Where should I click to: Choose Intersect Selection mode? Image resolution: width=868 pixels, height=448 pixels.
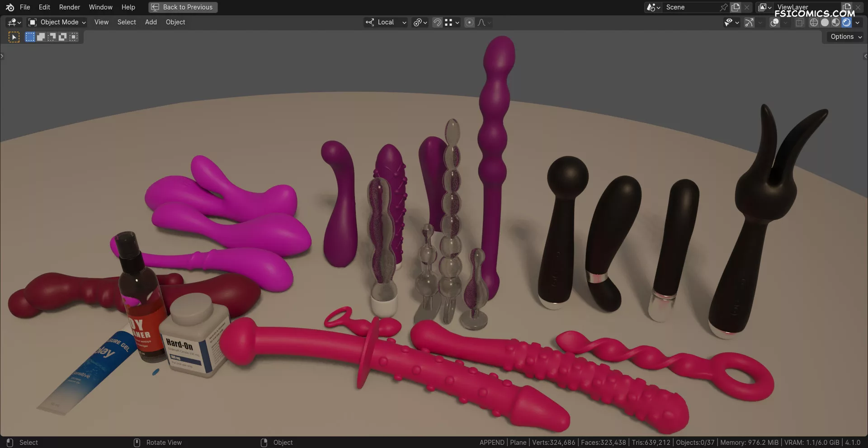[73, 37]
